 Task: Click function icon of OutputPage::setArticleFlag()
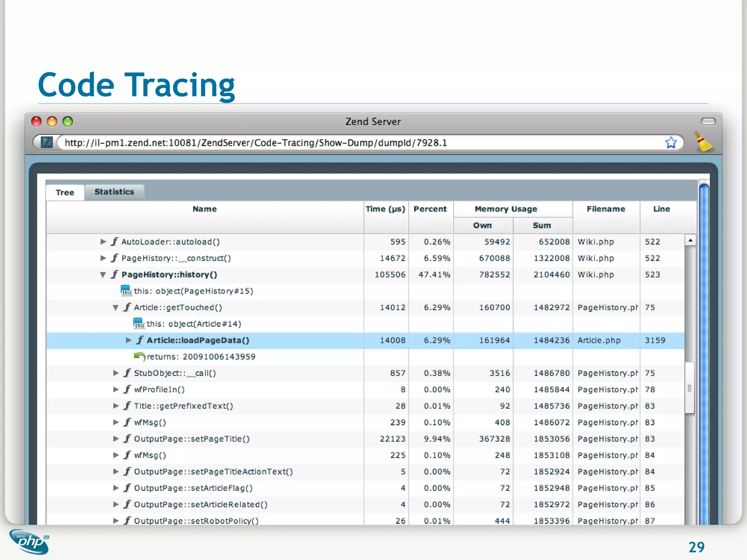[x=127, y=487]
